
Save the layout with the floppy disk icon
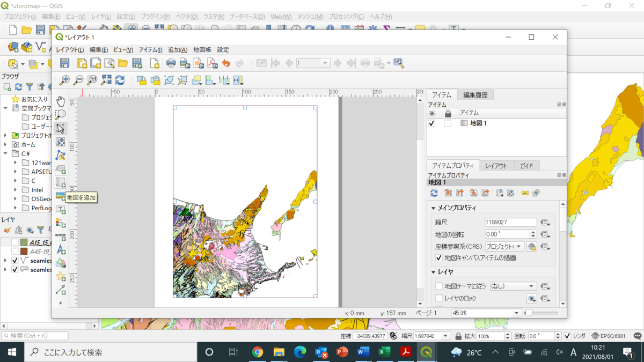tap(64, 63)
